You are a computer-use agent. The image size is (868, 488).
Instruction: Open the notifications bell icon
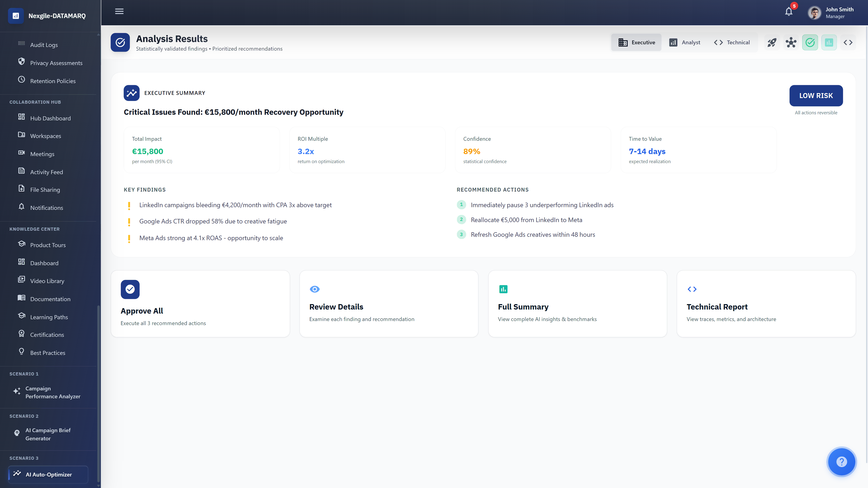pos(788,12)
